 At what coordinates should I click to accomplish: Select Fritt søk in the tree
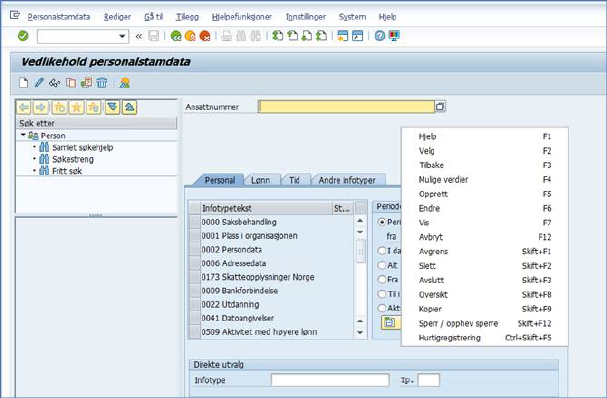click(67, 171)
